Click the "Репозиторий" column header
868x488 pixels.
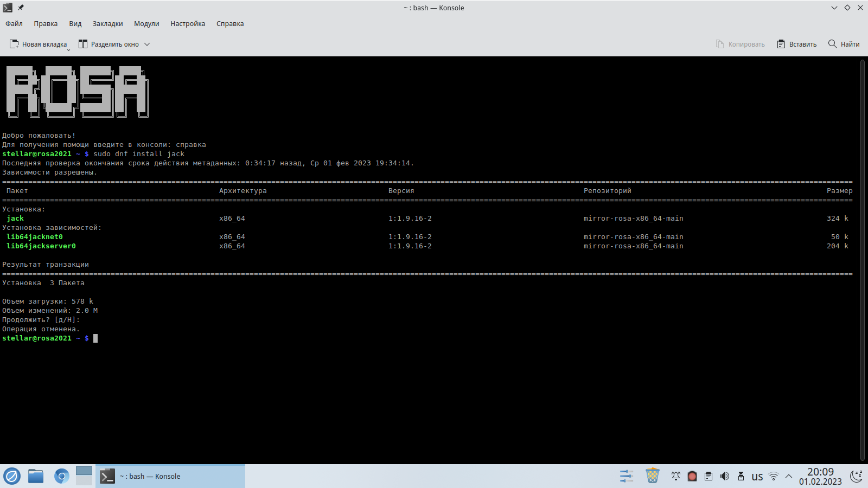click(x=608, y=191)
